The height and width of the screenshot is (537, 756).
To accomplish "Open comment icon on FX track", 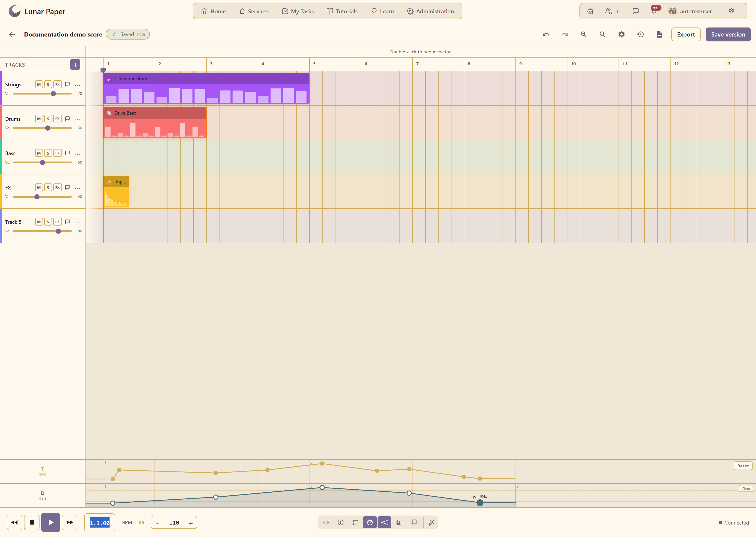I will [x=67, y=188].
